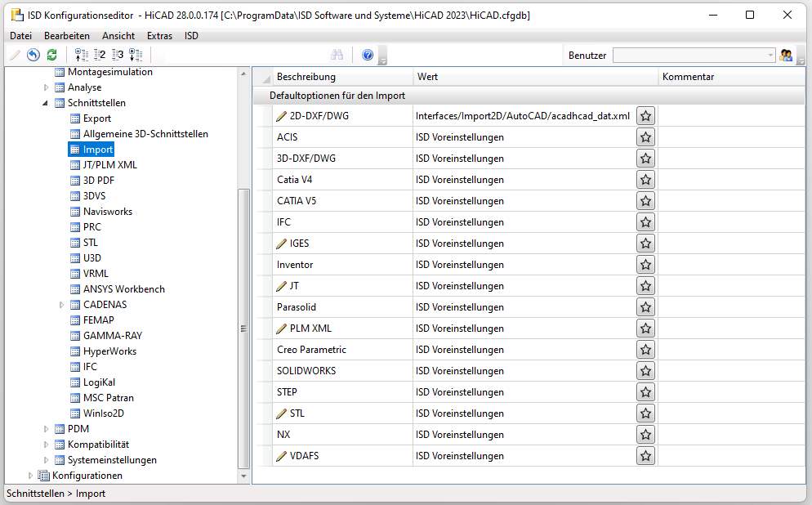812x505 pixels.
Task: Favorite the IFC import row star
Action: pyautogui.click(x=646, y=222)
